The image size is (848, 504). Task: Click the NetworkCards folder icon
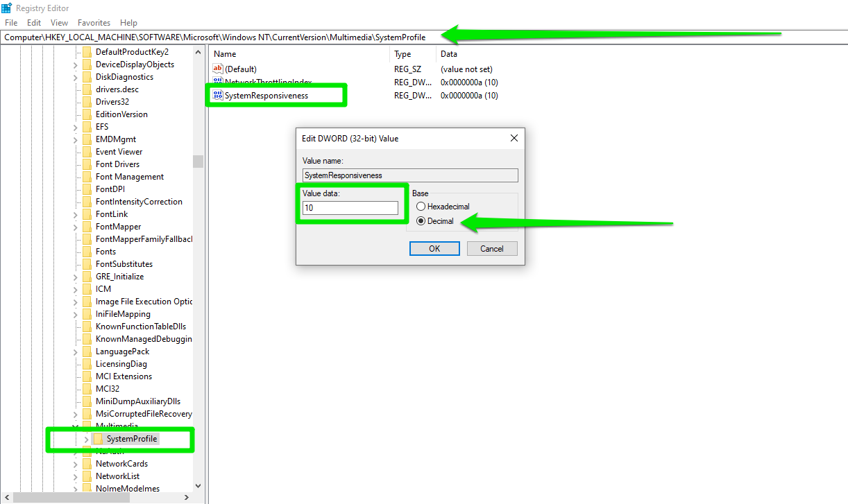[x=87, y=464]
